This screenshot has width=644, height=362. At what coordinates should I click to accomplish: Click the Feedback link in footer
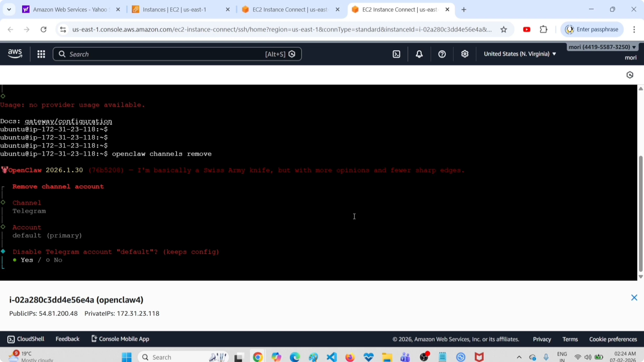67,339
